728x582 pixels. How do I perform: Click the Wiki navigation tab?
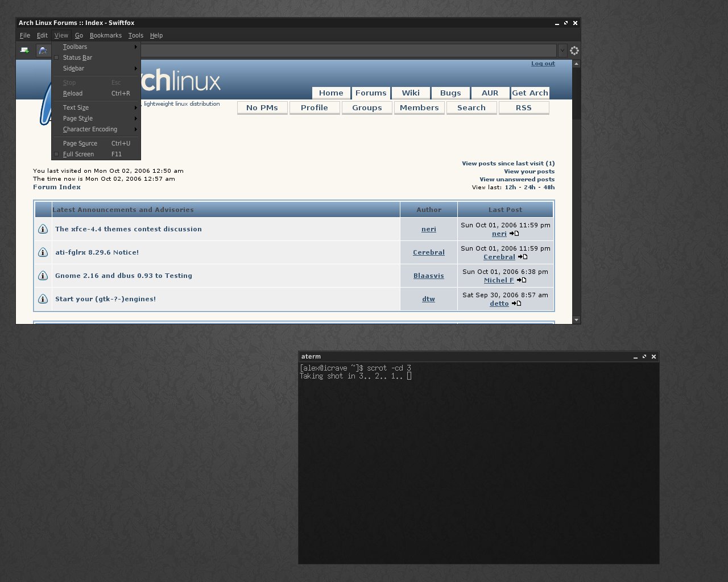pos(411,93)
